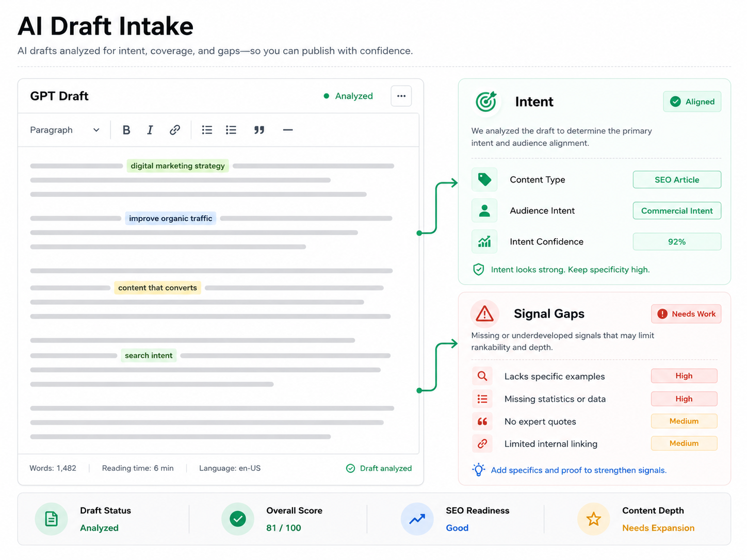Click the Good SEO Readiness value
The width and height of the screenshot is (747, 560).
(457, 528)
